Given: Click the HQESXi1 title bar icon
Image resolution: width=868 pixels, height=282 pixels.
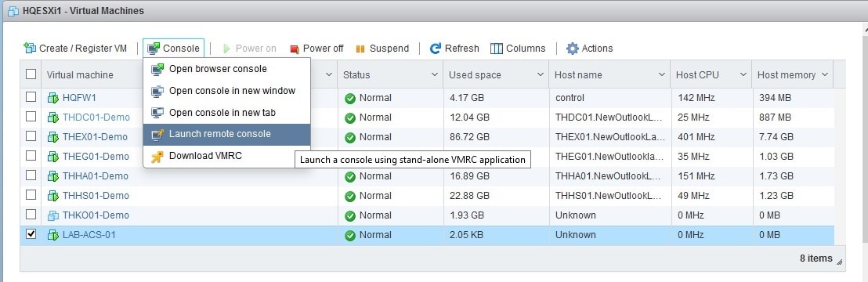Looking at the screenshot, I should pos(13,10).
